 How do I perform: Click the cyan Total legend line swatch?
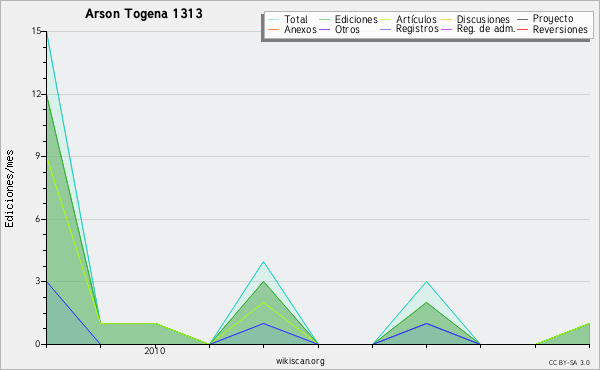point(274,19)
